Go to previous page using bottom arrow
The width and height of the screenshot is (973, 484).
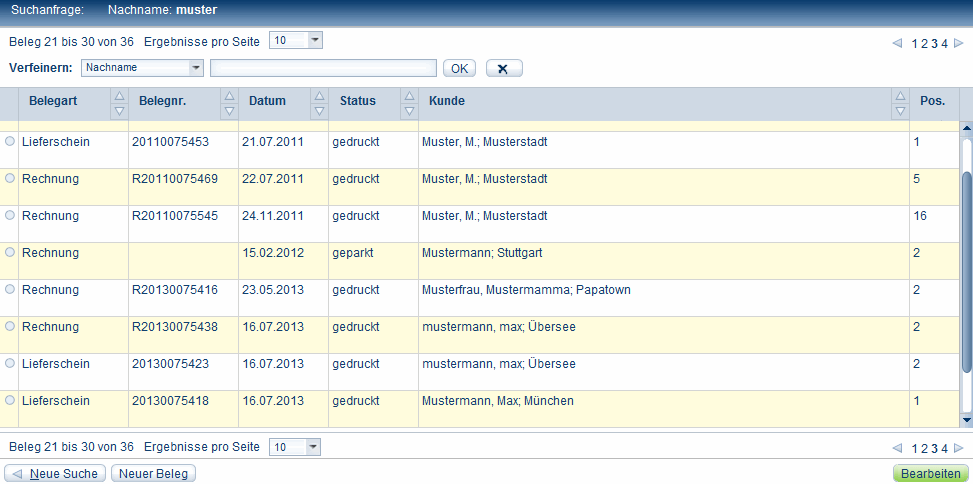pyautogui.click(x=897, y=448)
